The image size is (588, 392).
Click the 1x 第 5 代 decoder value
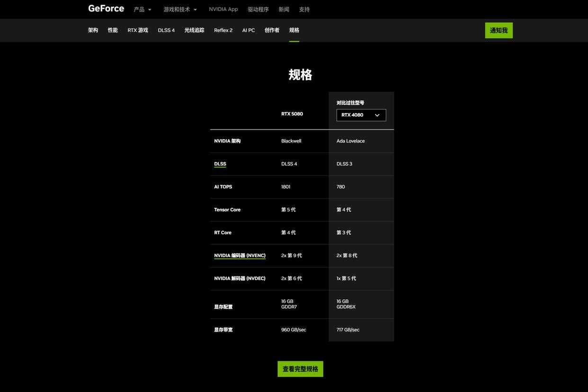(346, 278)
